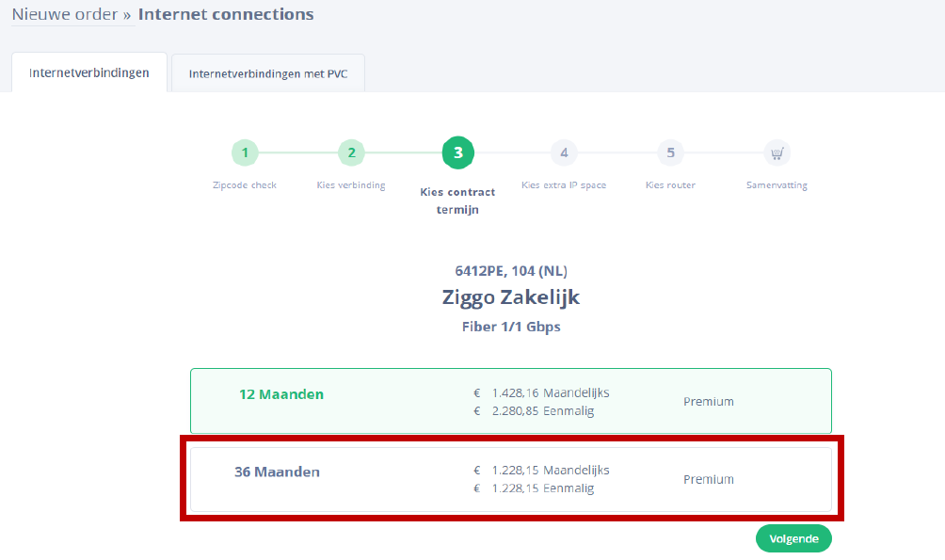
Task: Click the Samenvatting step label
Action: pos(777,185)
